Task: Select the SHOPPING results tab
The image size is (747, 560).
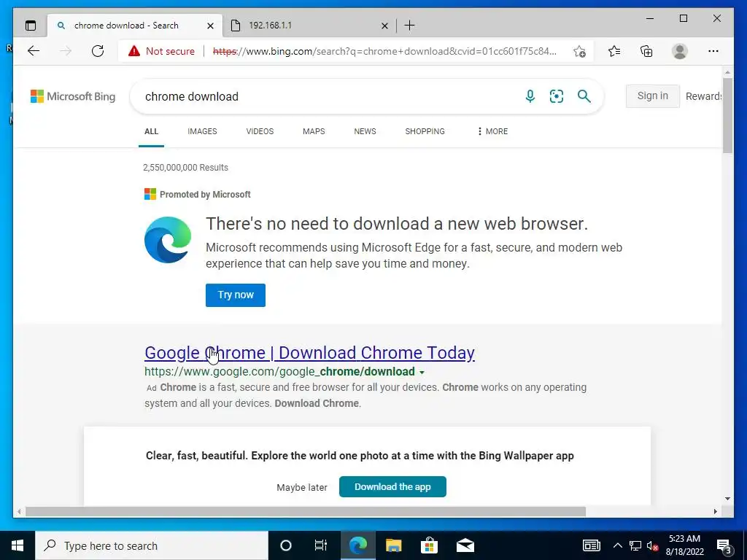Action: (x=425, y=131)
